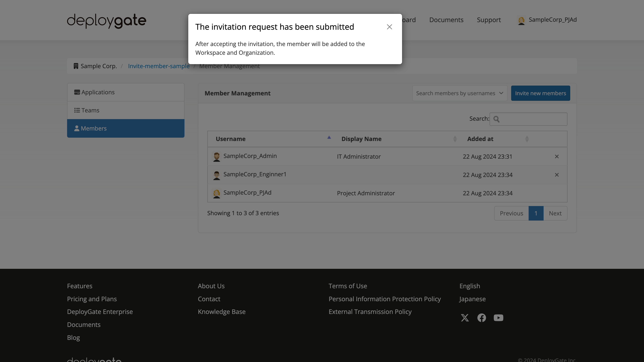Click the SampleCorp_Admin user avatar icon
This screenshot has width=644, height=362.
[216, 156]
